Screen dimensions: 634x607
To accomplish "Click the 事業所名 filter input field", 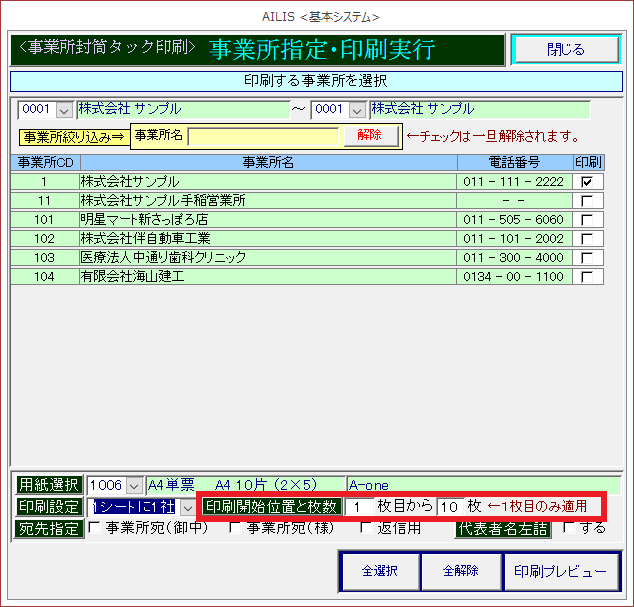I will tap(265, 136).
